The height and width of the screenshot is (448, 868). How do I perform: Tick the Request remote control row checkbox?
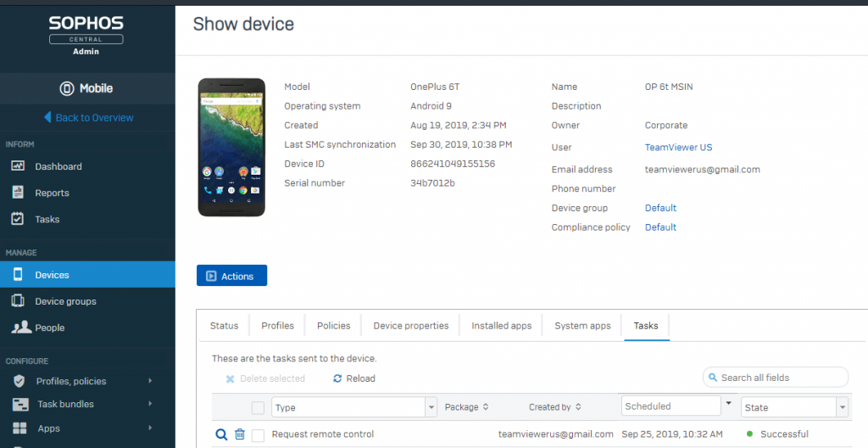(x=258, y=435)
